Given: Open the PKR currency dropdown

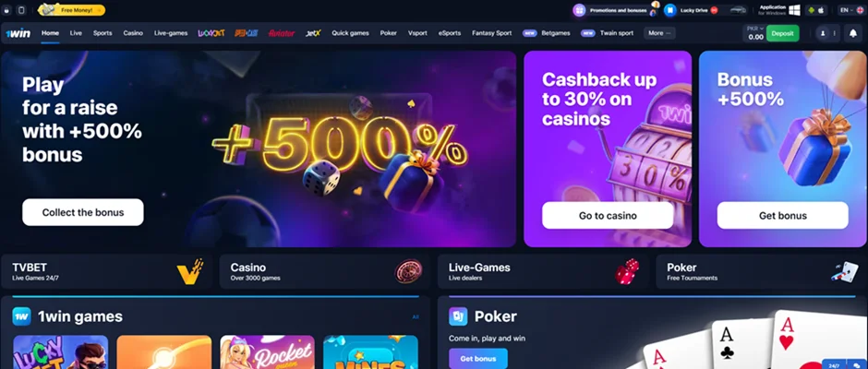Looking at the screenshot, I should [755, 29].
